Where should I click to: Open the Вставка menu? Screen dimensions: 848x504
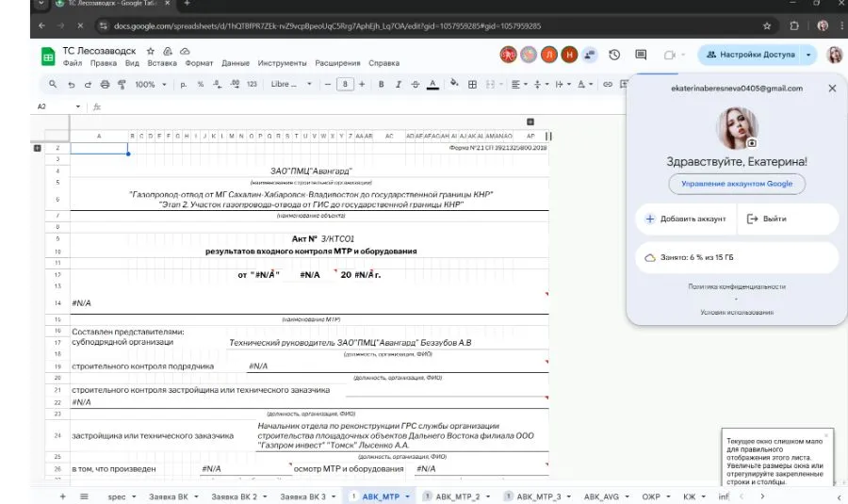point(162,64)
